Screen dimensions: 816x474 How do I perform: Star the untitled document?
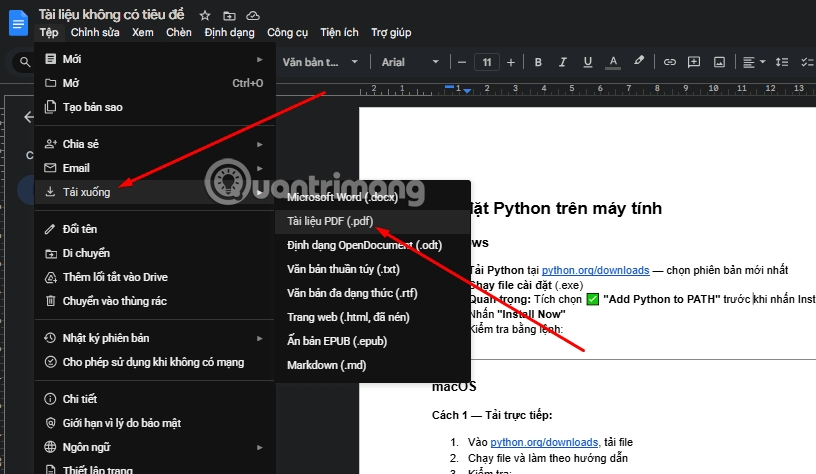[x=205, y=16]
